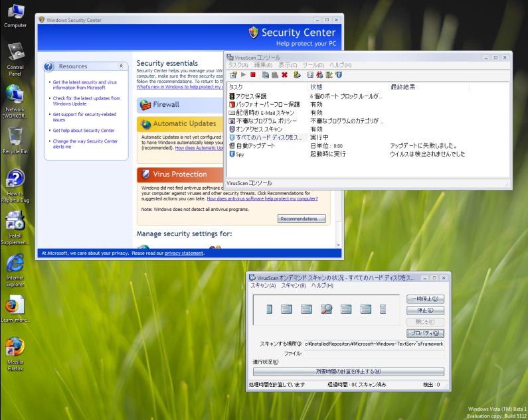Click the プロパティ button in scan window
The width and height of the screenshot is (528, 420).
[425, 333]
